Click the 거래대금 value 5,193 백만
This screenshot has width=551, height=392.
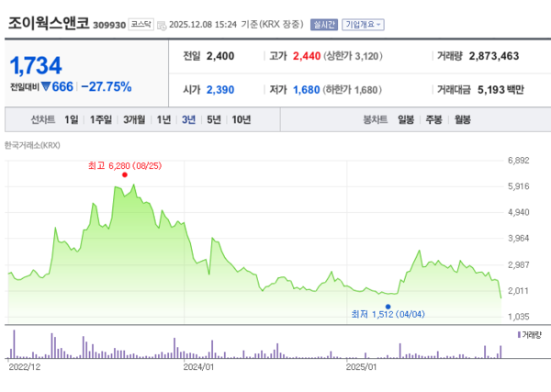[500, 90]
